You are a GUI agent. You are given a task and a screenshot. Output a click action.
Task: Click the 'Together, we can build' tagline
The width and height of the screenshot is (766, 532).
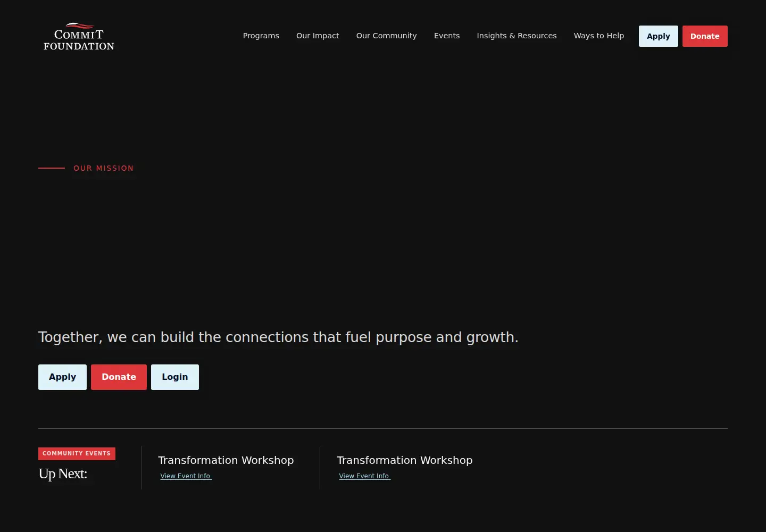point(278,337)
